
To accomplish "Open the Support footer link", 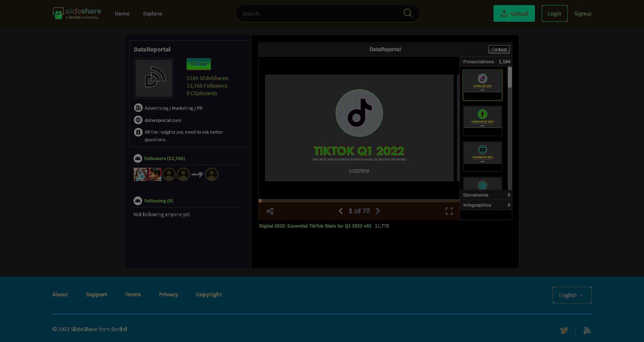I will [x=96, y=295].
